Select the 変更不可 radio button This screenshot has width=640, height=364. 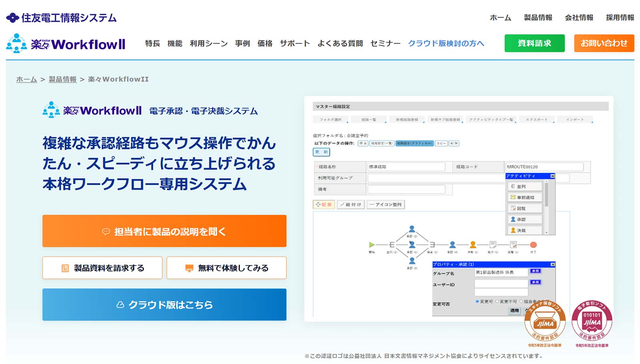tap(497, 301)
